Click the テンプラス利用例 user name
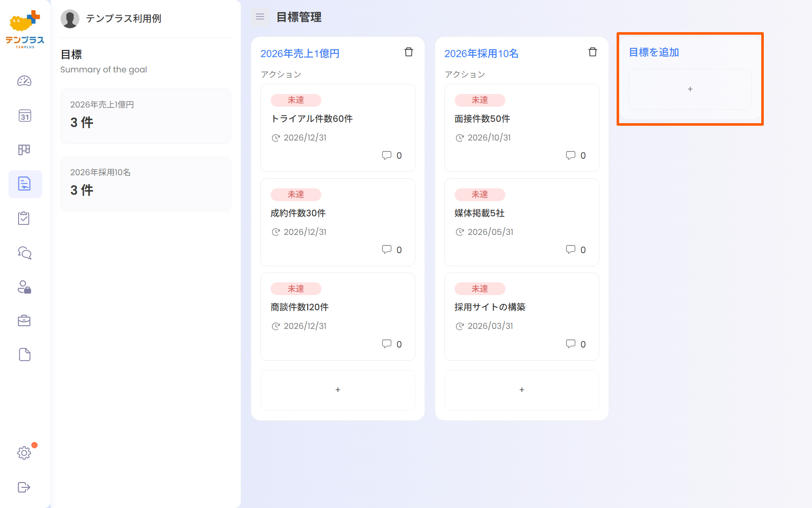812x508 pixels. 123,19
